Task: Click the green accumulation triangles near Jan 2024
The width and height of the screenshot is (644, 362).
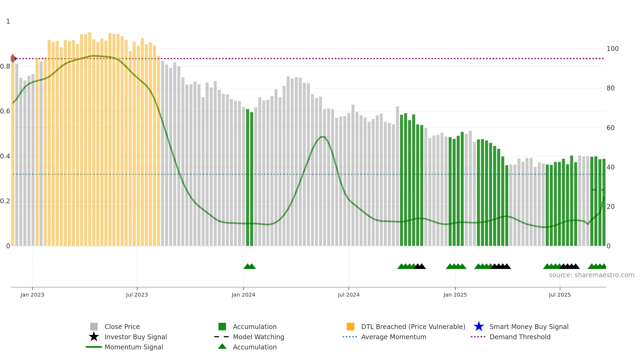Action: [250, 266]
